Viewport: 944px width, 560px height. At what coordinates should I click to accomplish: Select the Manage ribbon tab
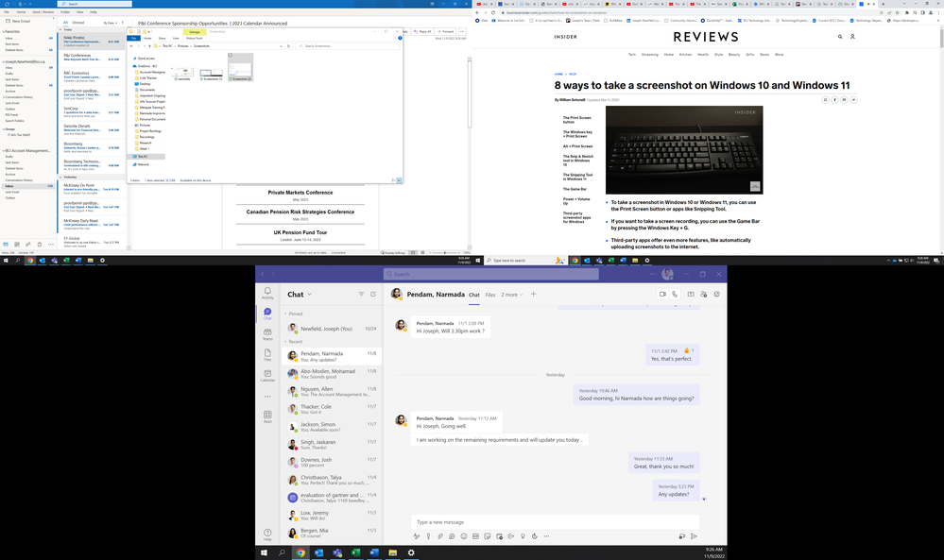(x=196, y=31)
